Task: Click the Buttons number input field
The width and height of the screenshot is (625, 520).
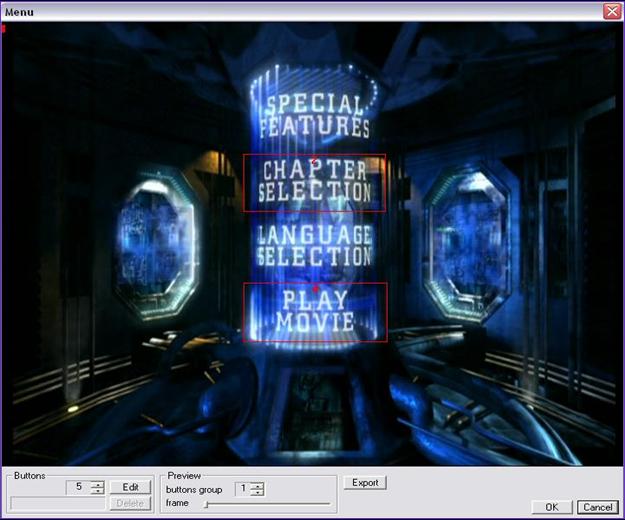Action: click(75, 487)
